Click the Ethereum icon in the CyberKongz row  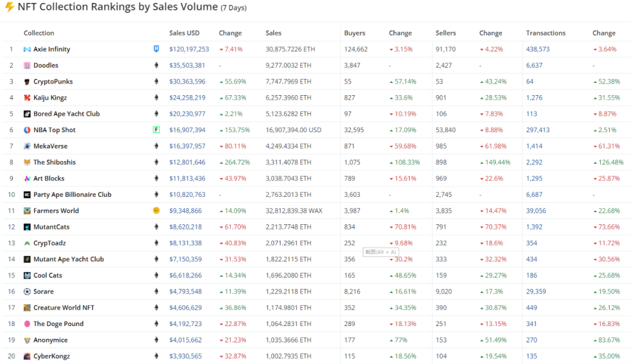[x=156, y=356]
